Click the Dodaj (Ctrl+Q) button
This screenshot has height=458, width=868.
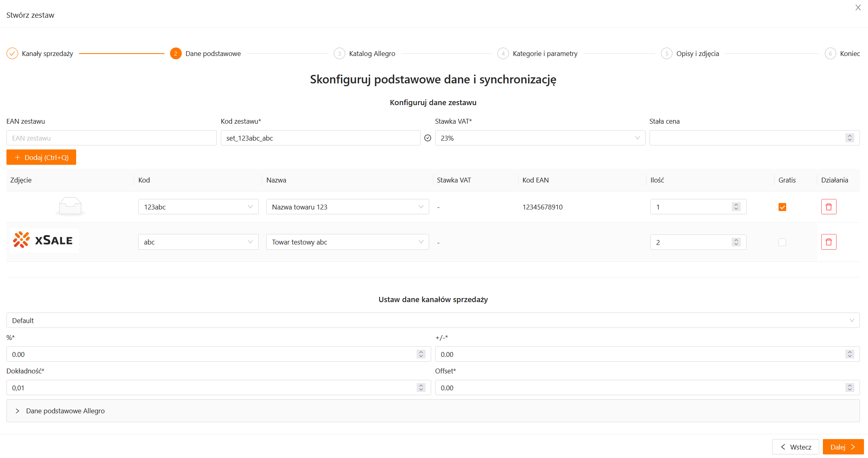click(x=41, y=158)
